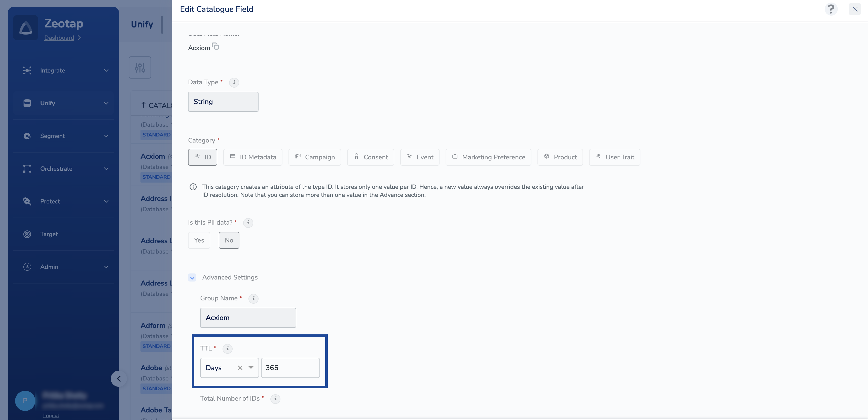Open the help question mark icon
868x420 pixels.
coord(831,9)
